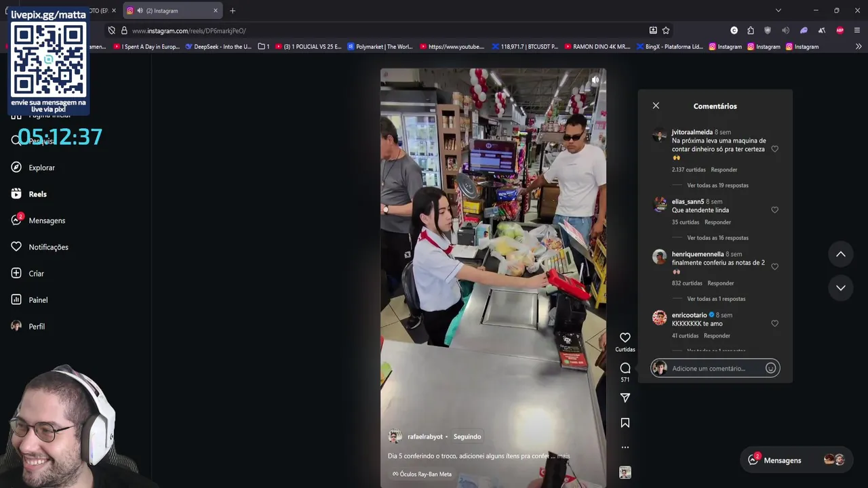Go to previous reel with up chevron
The height and width of the screenshot is (488, 868).
[x=840, y=254]
